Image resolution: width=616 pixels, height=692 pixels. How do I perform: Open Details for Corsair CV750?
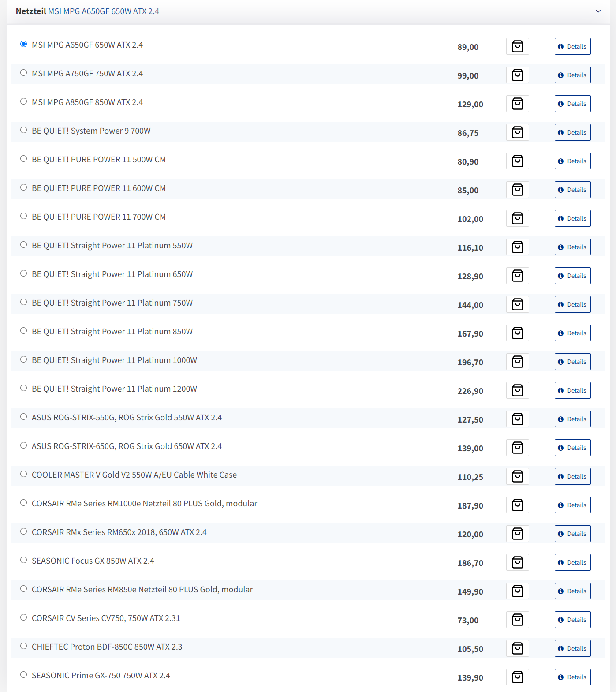pos(572,620)
